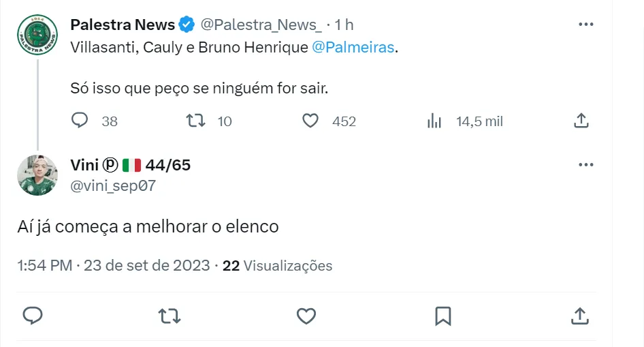This screenshot has width=644, height=347.
Task: Reply to Vini's tweet
Action: click(33, 316)
